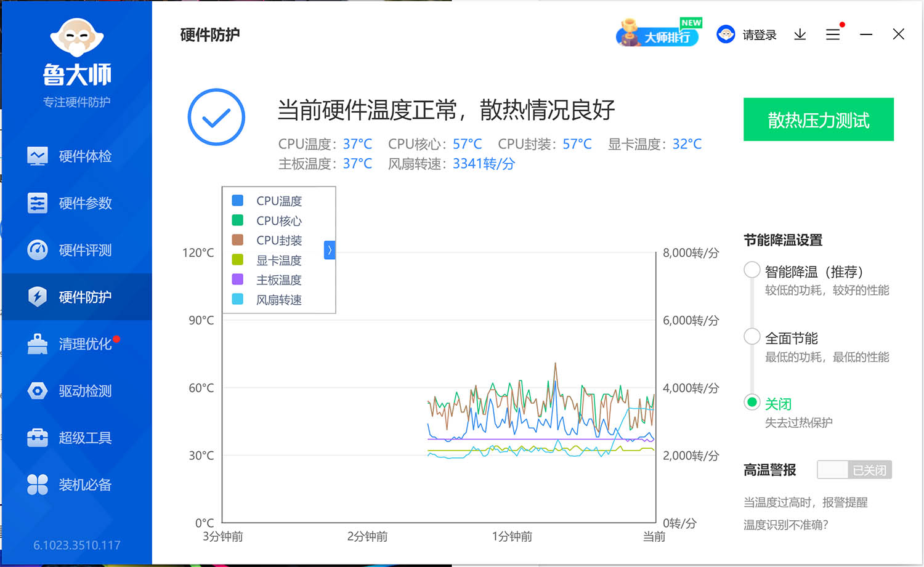Click the 温度识别不准确 feedback link
Viewport: 924px width, 567px height.
point(786,525)
